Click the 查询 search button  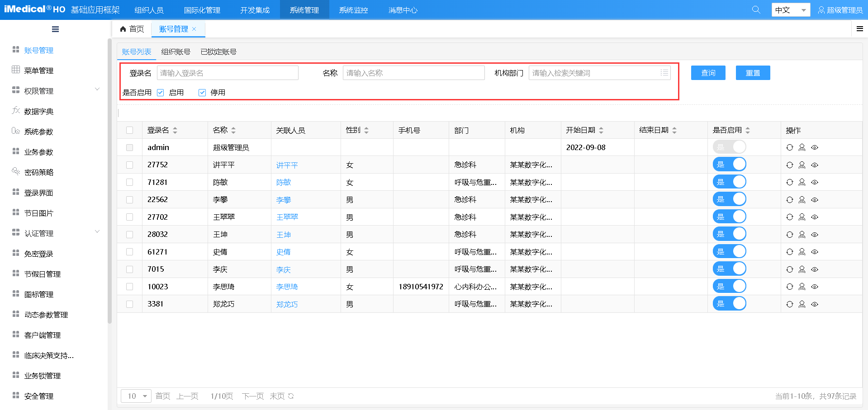707,72
